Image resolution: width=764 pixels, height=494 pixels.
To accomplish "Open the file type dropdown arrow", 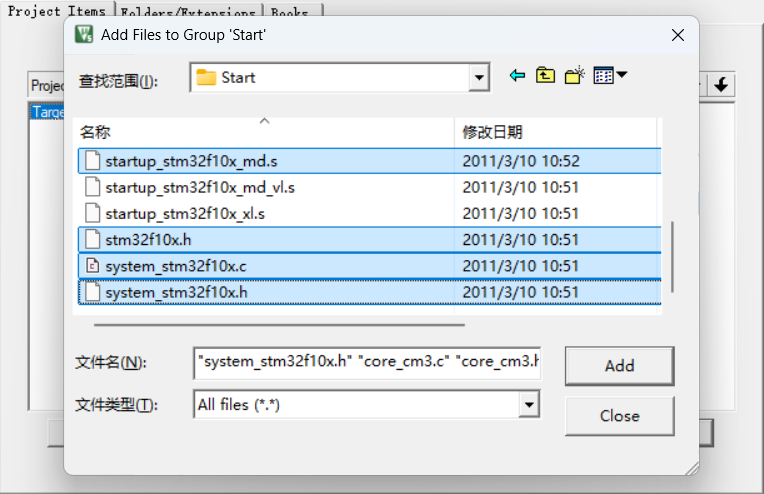I will click(529, 404).
